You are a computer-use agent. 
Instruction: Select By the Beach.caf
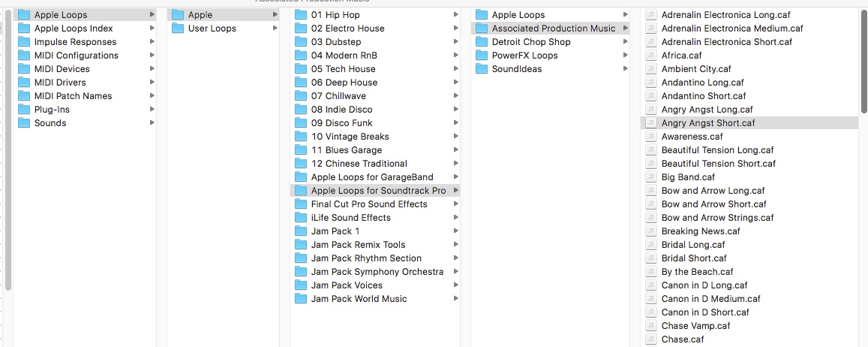(750, 272)
